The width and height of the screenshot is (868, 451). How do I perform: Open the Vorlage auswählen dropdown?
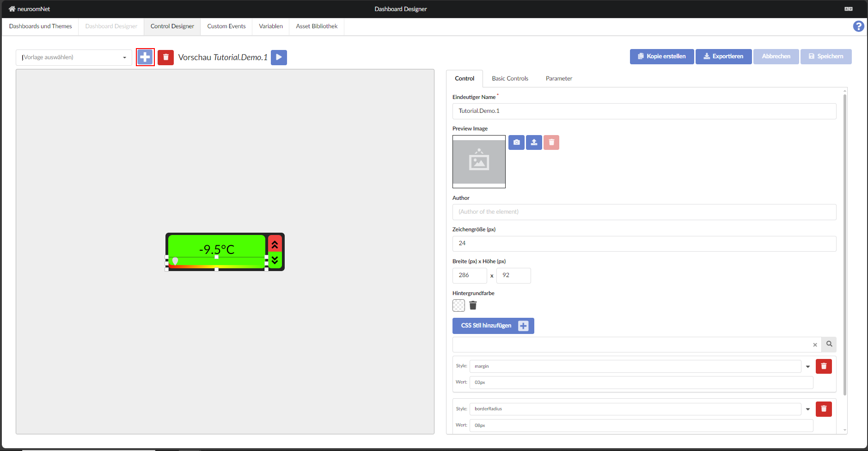74,57
